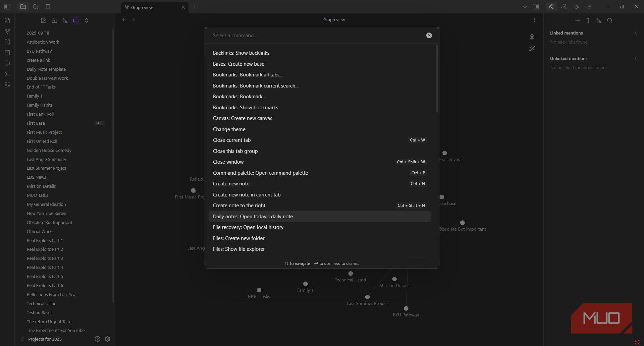Add a new tab with plus icon
The width and height of the screenshot is (644, 346).
point(195,7)
